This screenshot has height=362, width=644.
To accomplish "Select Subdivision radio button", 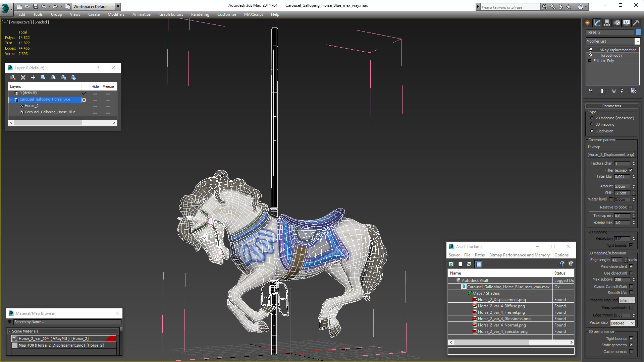I will click(x=592, y=131).
